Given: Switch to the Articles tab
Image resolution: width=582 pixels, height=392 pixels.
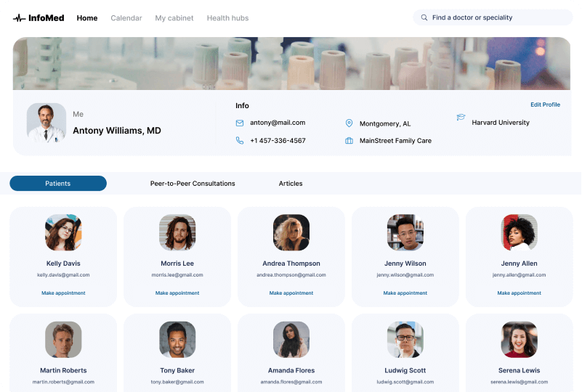Looking at the screenshot, I should click(x=290, y=183).
